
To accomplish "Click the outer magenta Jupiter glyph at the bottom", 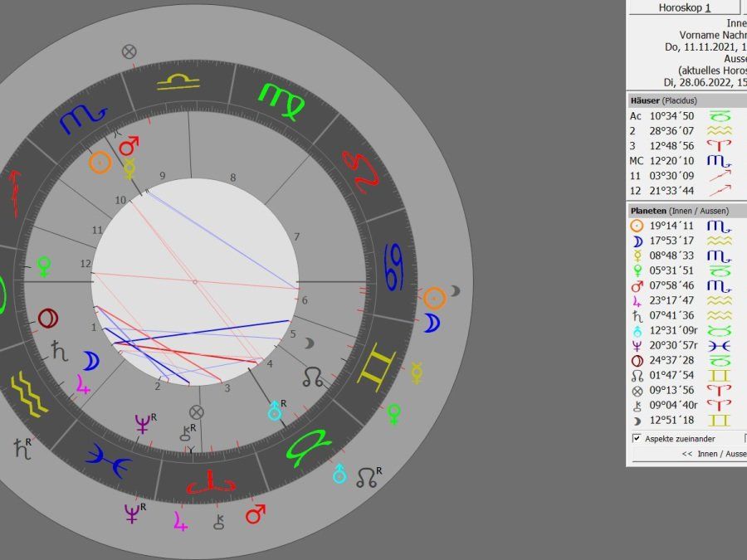I will (181, 520).
